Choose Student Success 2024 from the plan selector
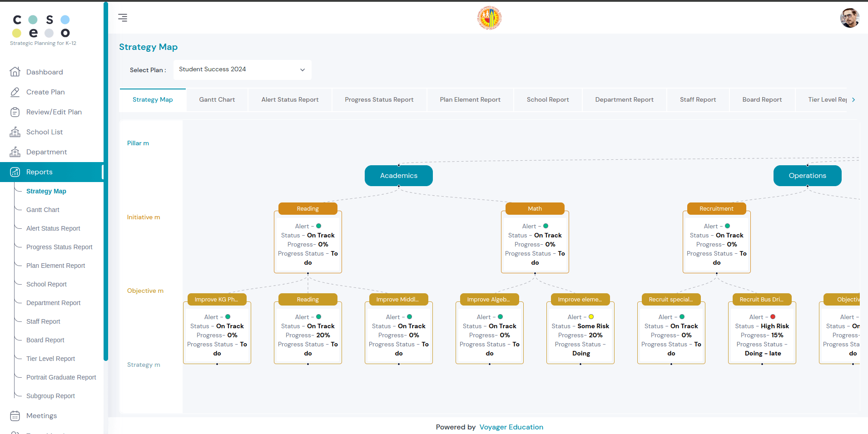 pyautogui.click(x=242, y=69)
